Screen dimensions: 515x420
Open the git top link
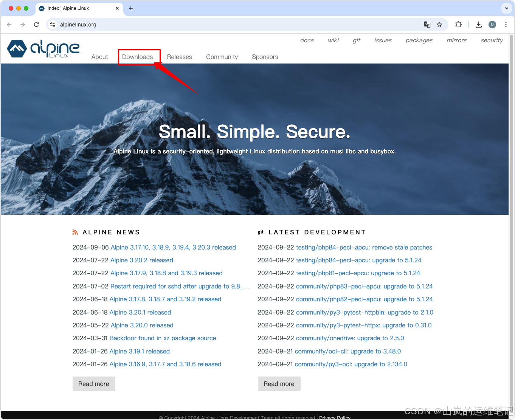[x=357, y=40]
